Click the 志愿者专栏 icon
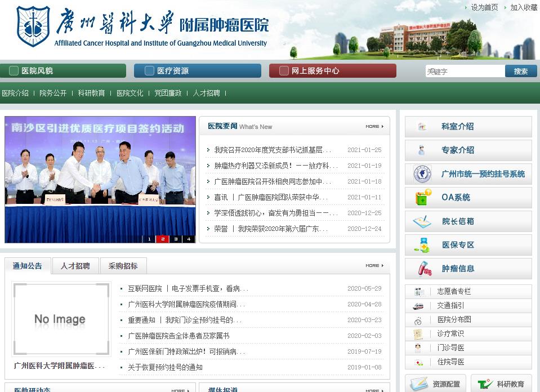The width and height of the screenshot is (540, 392). click(418, 292)
